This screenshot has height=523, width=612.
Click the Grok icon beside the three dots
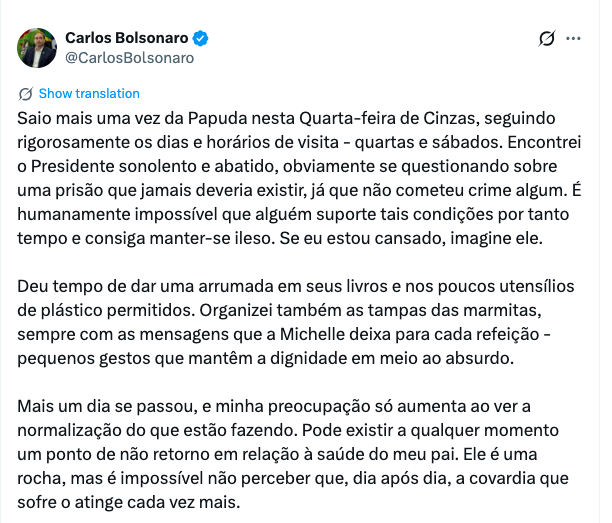coord(546,39)
